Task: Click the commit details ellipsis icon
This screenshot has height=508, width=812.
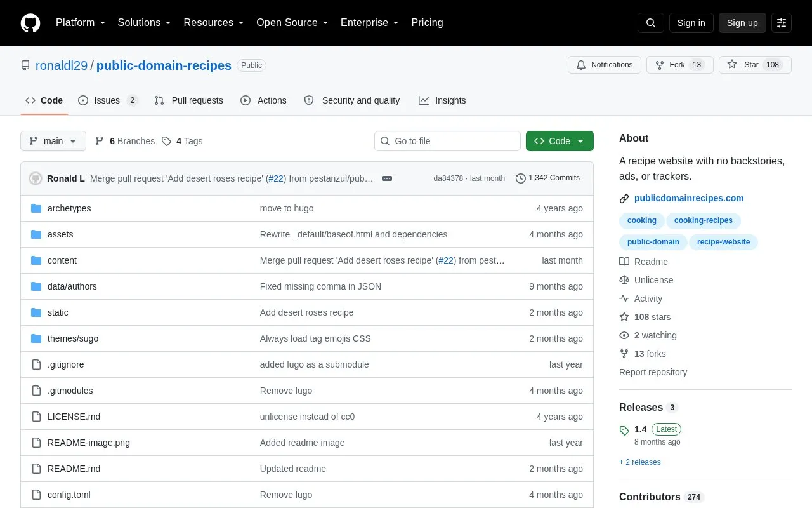Action: click(x=387, y=178)
